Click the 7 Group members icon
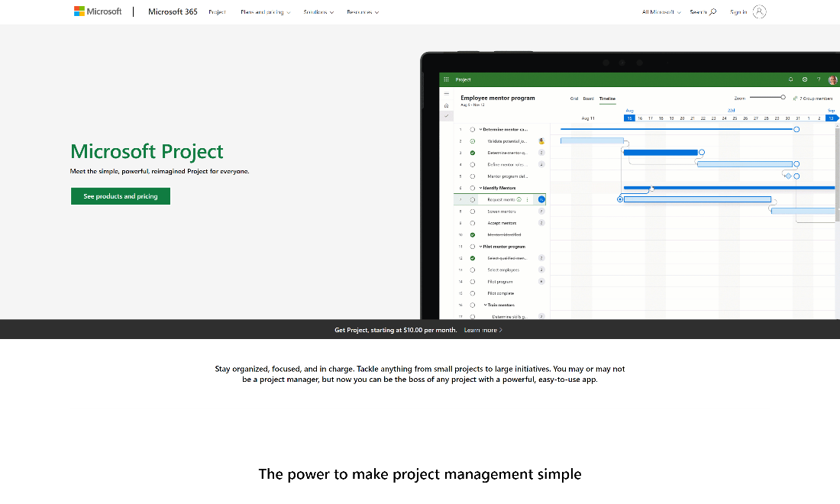This screenshot has width=840, height=504. click(796, 98)
